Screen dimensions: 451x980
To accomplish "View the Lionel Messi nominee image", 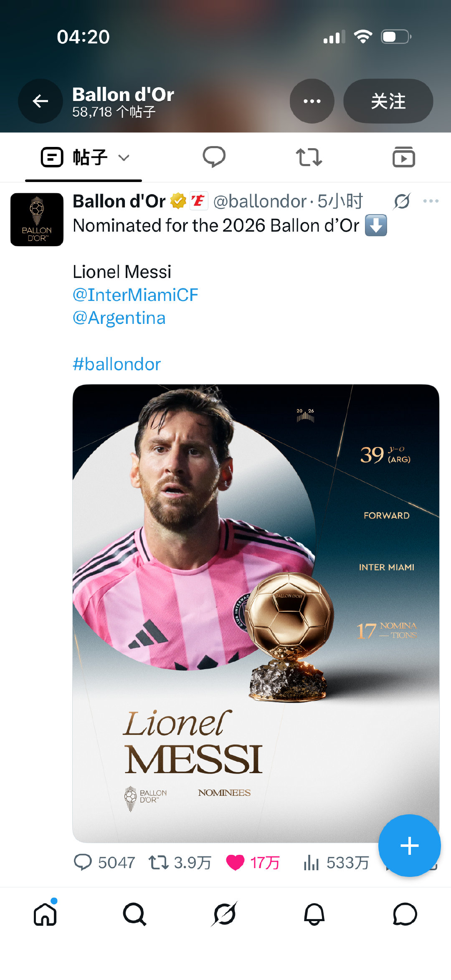I will coord(256,613).
